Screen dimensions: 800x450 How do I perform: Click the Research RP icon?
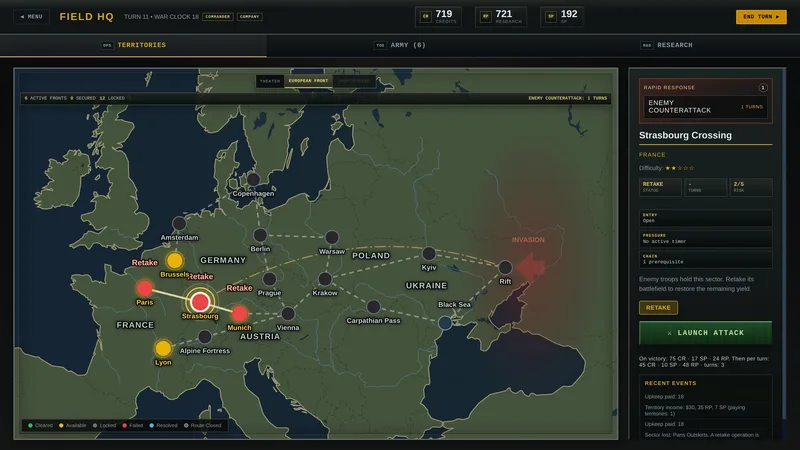pos(486,17)
